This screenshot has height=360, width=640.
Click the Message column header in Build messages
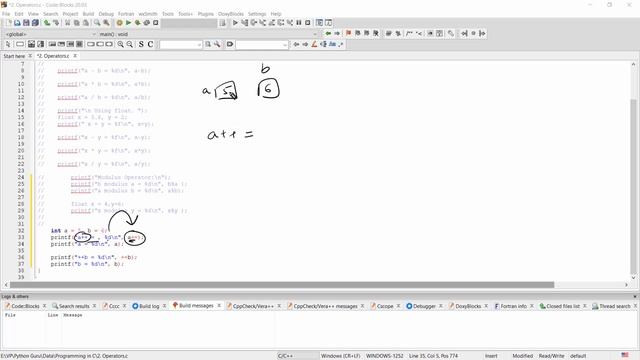tap(73, 315)
